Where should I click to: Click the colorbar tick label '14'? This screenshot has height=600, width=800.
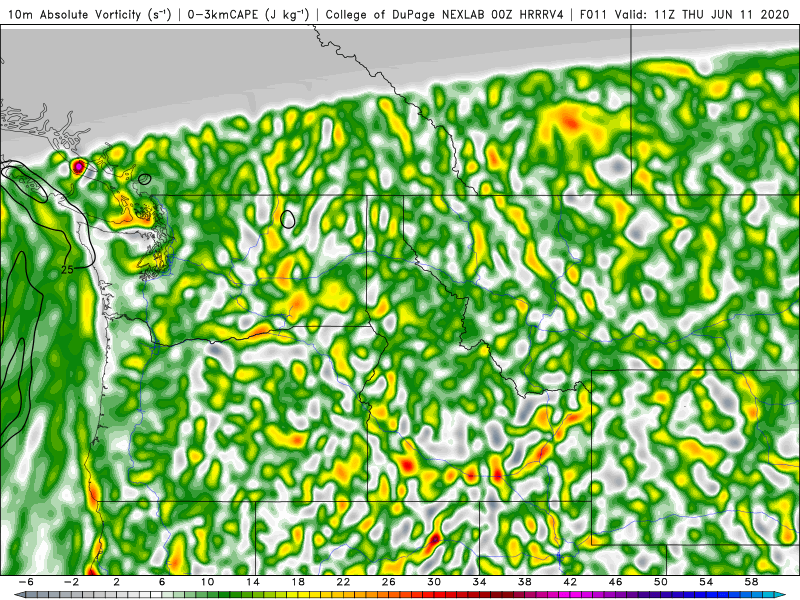253,582
